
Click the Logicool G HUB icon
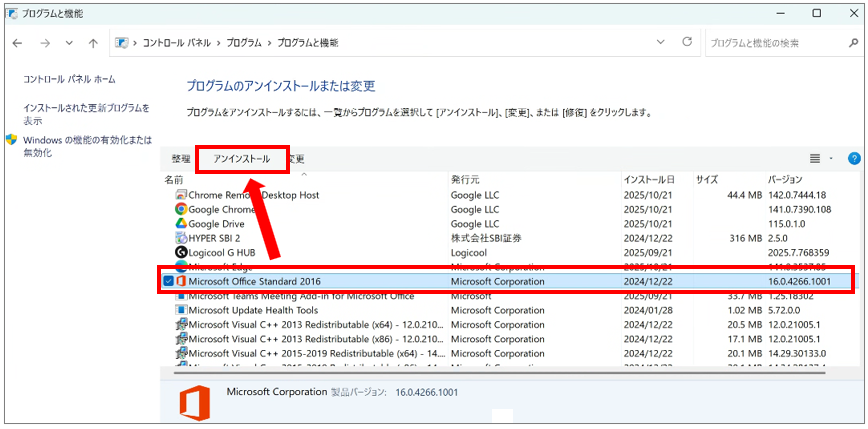(181, 253)
